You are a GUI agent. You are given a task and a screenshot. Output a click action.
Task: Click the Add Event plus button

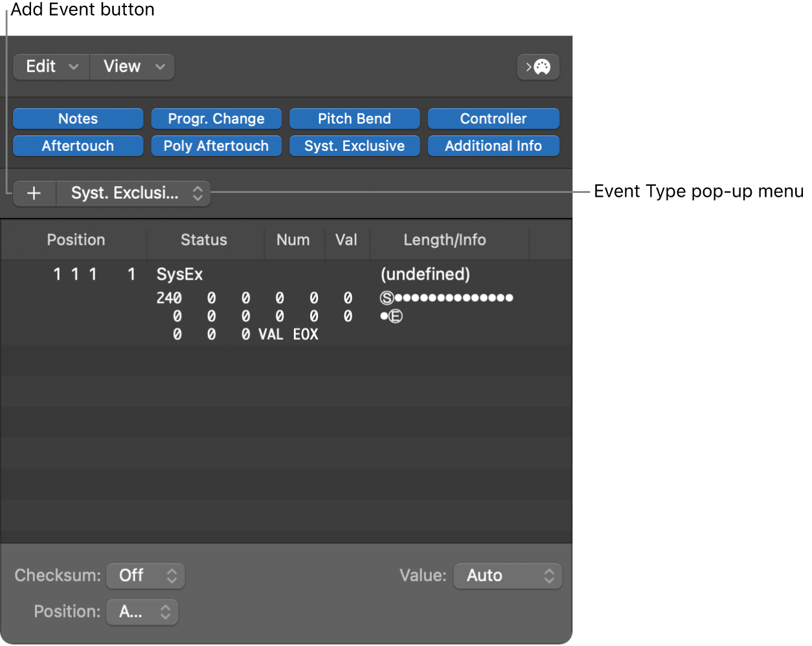(x=34, y=193)
